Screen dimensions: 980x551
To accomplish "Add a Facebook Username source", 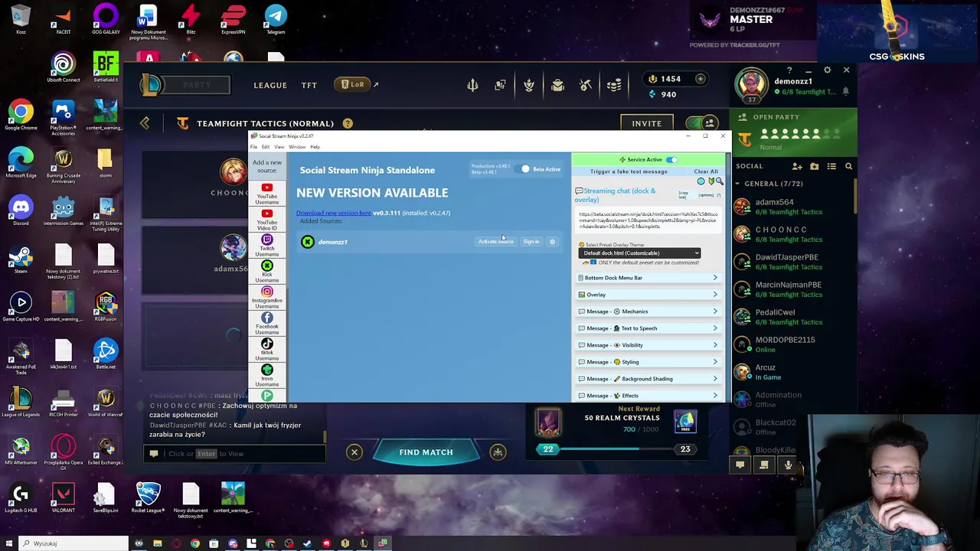I will (267, 324).
